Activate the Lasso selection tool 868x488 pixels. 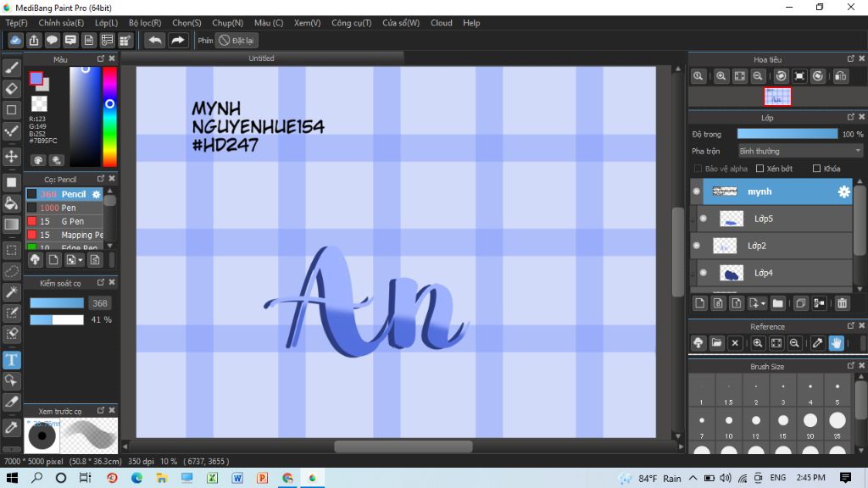12,271
